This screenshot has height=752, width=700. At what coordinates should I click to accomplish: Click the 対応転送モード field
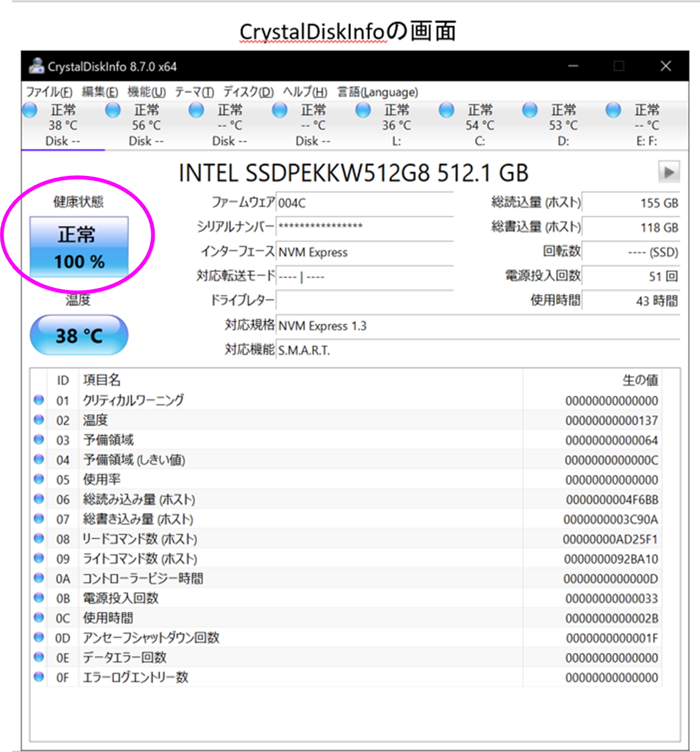(x=365, y=276)
